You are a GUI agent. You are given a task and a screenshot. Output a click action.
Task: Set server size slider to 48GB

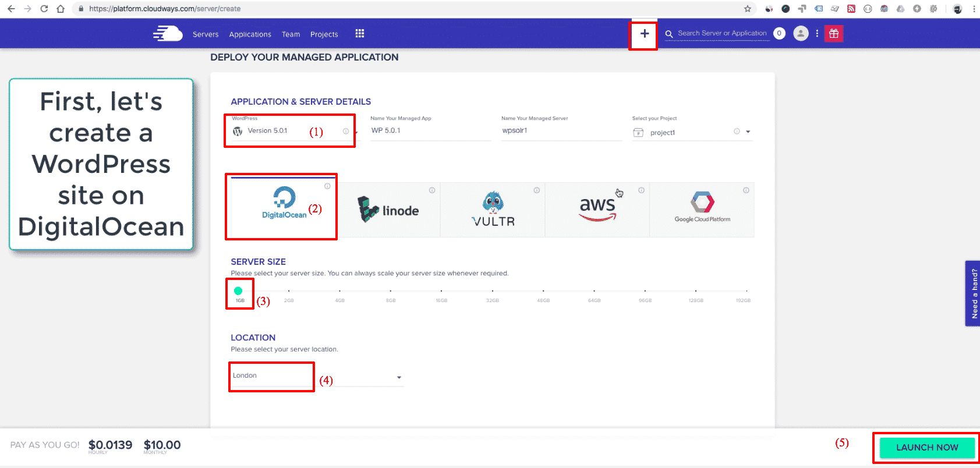(543, 291)
